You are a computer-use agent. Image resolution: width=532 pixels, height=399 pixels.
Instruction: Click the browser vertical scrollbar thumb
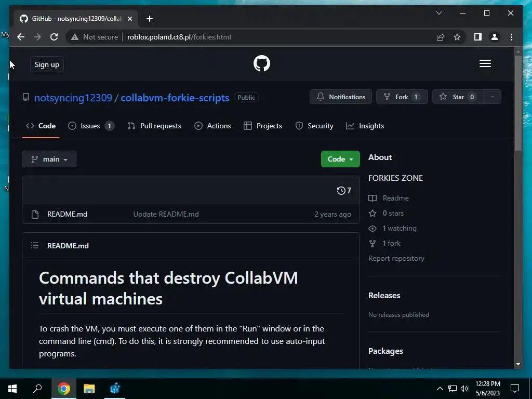518,103
